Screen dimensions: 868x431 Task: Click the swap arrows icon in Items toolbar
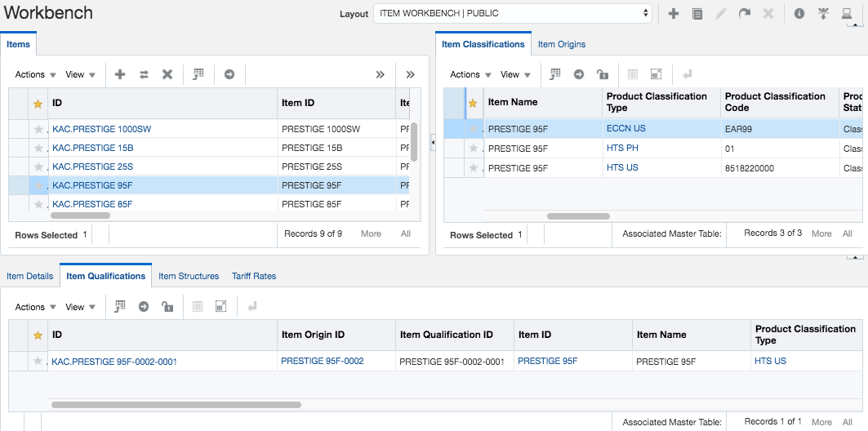pyautogui.click(x=144, y=74)
